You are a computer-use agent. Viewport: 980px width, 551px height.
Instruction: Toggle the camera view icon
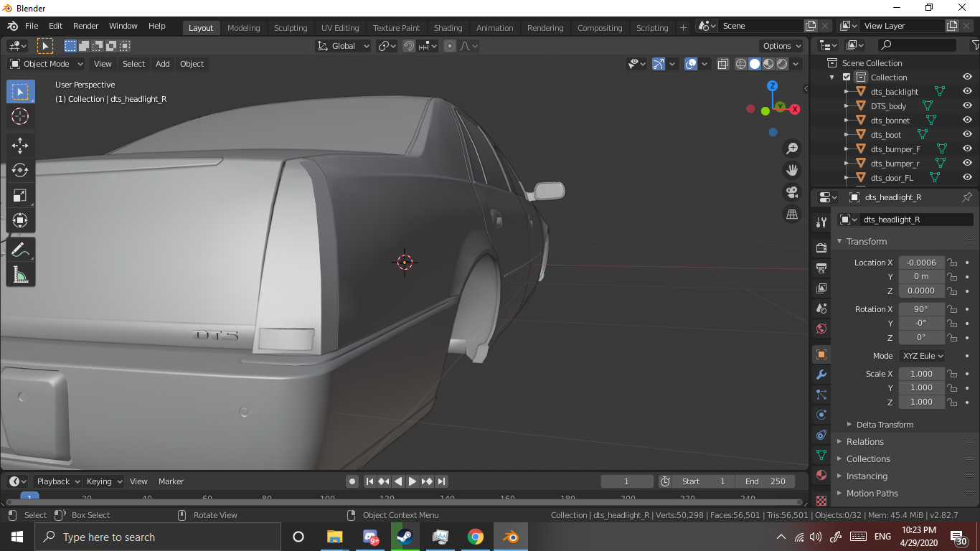[x=792, y=192]
